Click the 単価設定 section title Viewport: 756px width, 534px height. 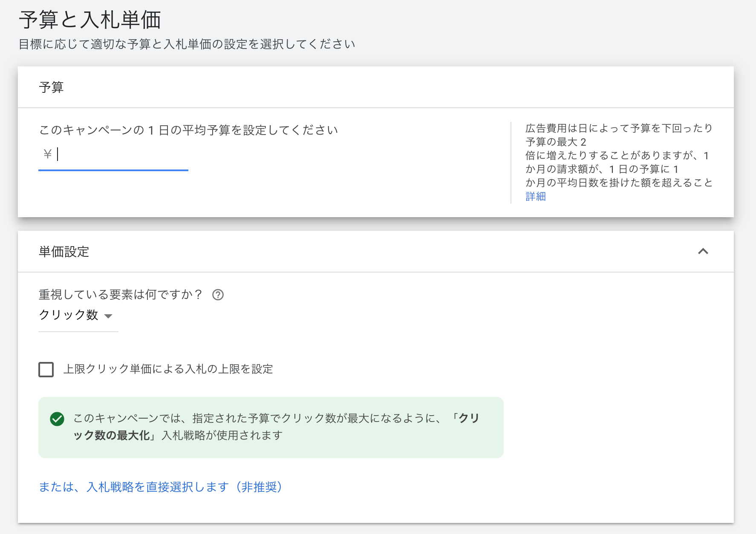tap(64, 252)
